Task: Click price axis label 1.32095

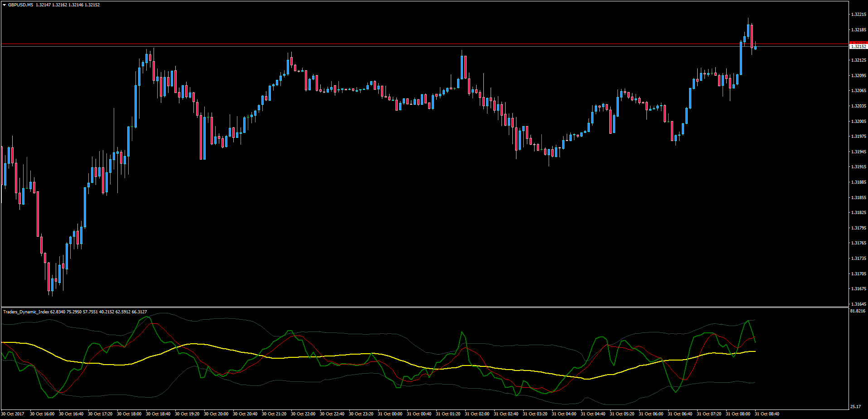Action: coord(858,76)
